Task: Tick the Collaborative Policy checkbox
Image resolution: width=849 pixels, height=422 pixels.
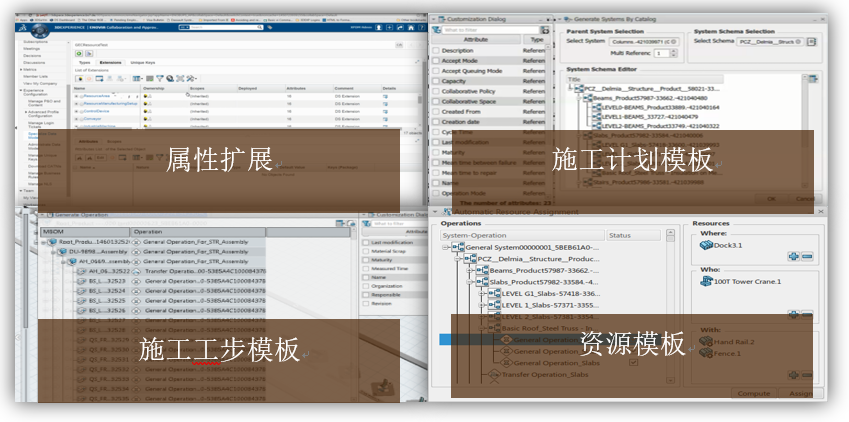Action: (435, 93)
